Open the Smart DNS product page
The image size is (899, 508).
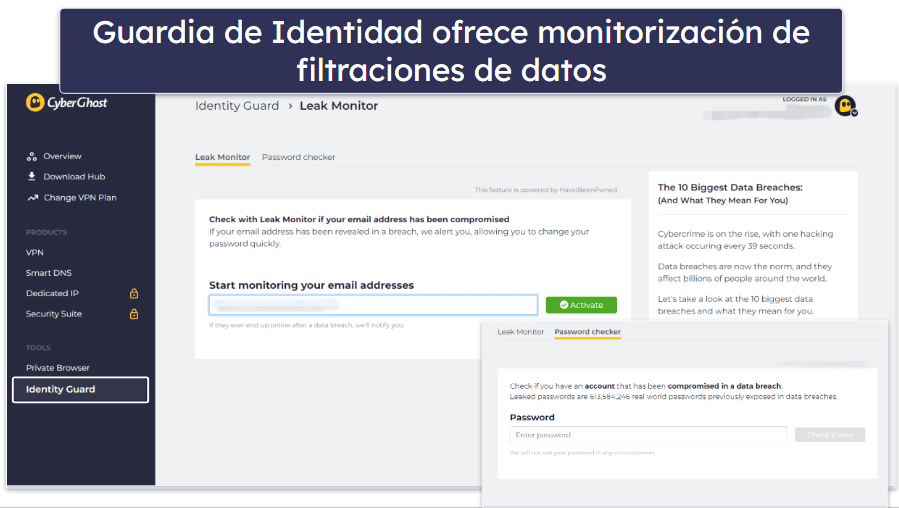[x=49, y=273]
